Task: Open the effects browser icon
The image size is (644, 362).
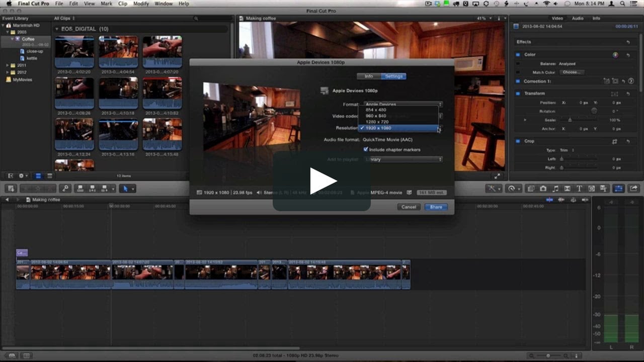Action: (x=531, y=189)
